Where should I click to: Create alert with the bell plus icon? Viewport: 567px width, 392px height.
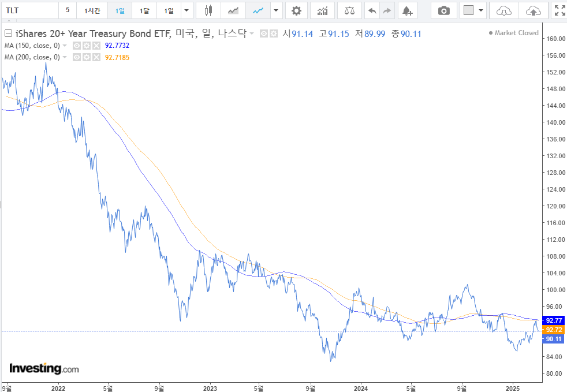(x=408, y=10)
